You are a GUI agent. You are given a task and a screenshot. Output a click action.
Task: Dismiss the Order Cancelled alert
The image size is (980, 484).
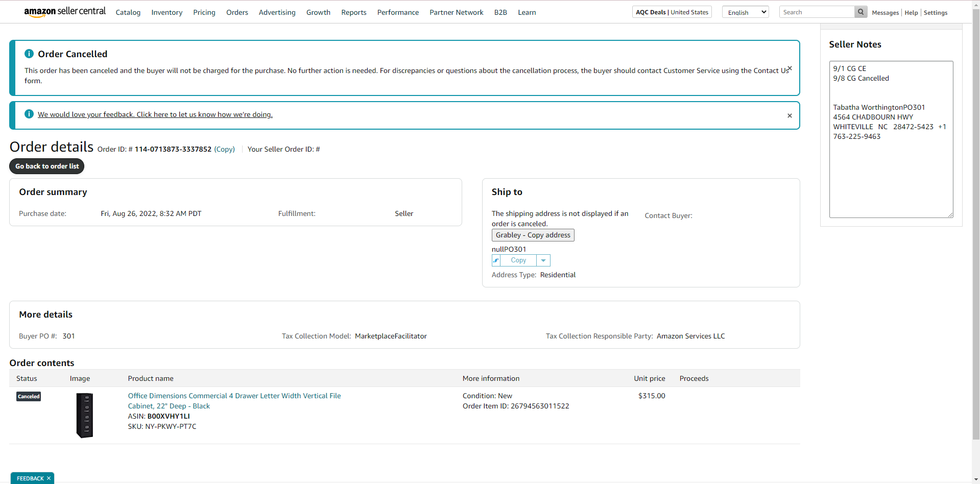point(790,68)
